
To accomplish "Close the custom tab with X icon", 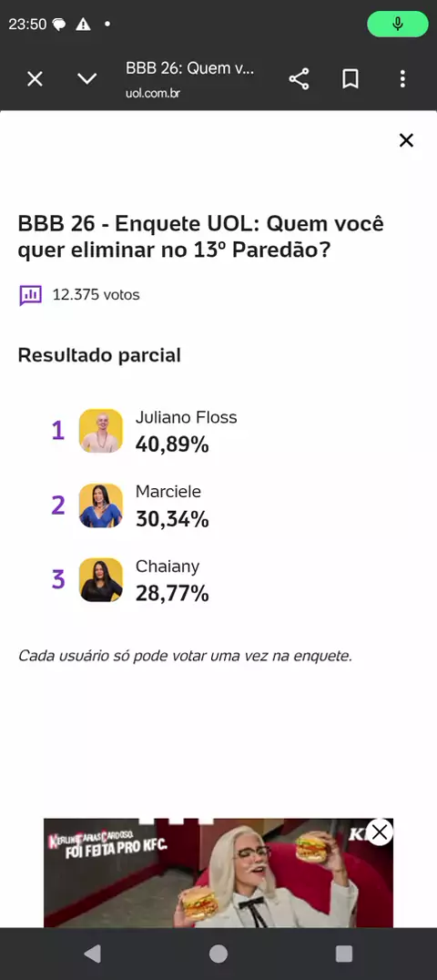I will (35, 78).
